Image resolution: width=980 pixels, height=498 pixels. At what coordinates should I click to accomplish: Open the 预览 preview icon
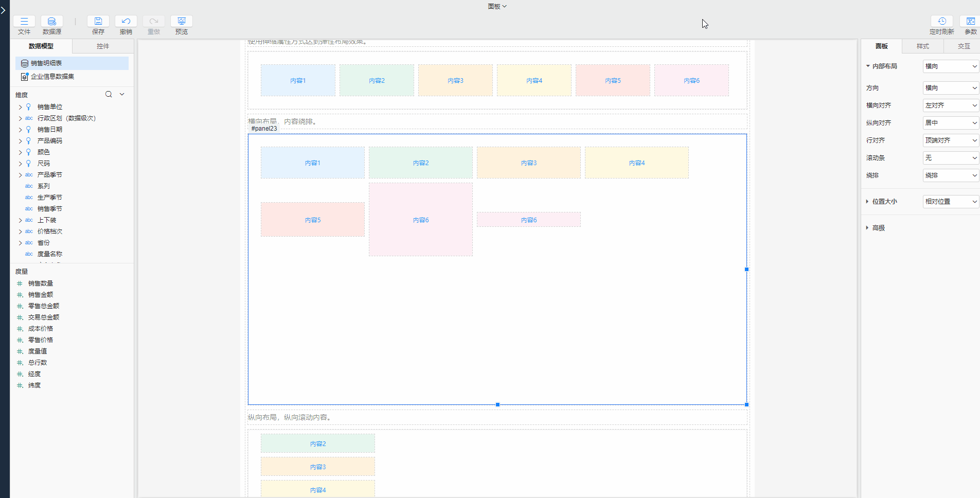click(182, 21)
